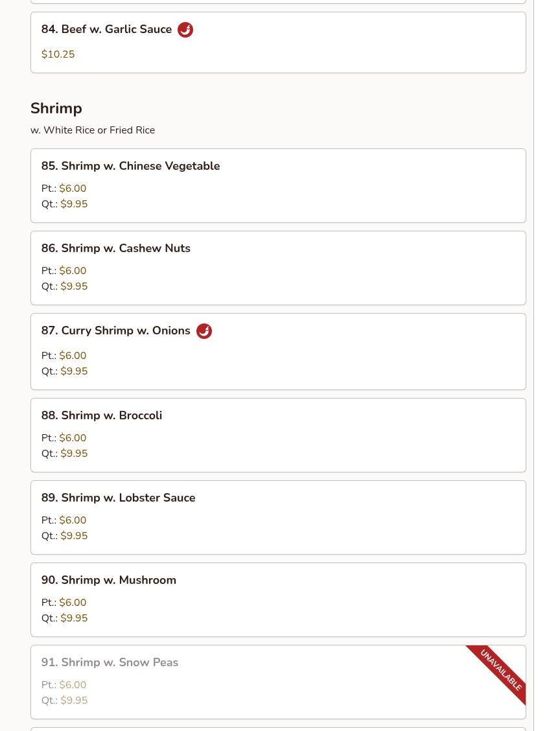Select 85. Shrimp w. Chinese Vegetable
560x731 pixels.
pyautogui.click(x=130, y=167)
